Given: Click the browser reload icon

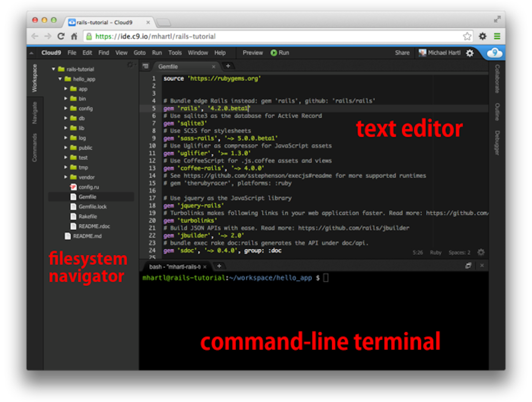Looking at the screenshot, I should click(61, 36).
